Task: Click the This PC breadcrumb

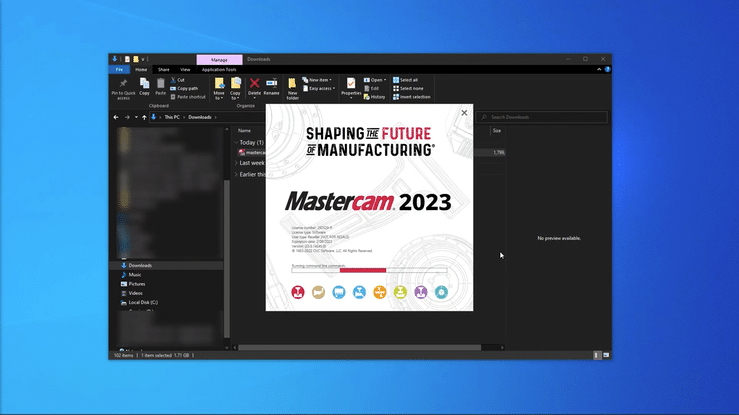Action: point(172,117)
